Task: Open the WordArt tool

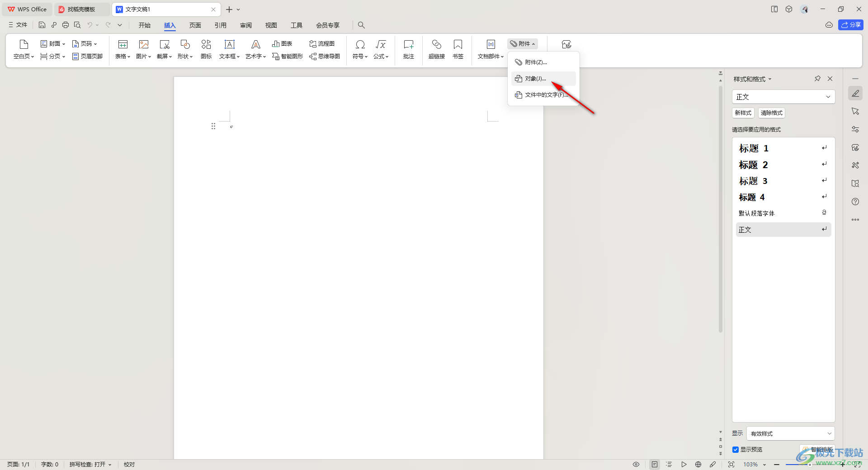Action: point(255,49)
